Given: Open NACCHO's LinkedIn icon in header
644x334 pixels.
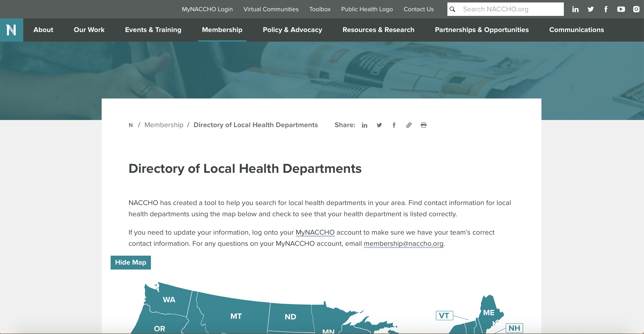Looking at the screenshot, I should click(575, 9).
